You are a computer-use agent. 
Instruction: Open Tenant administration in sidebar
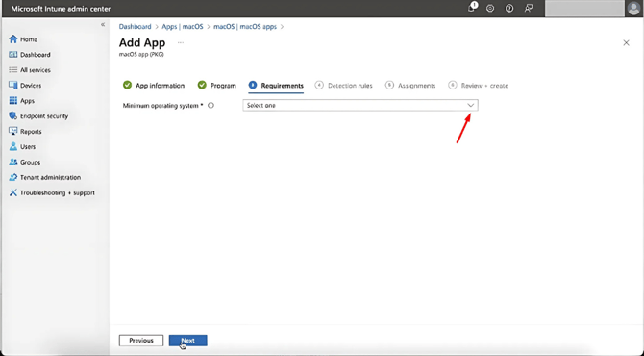tap(45, 178)
